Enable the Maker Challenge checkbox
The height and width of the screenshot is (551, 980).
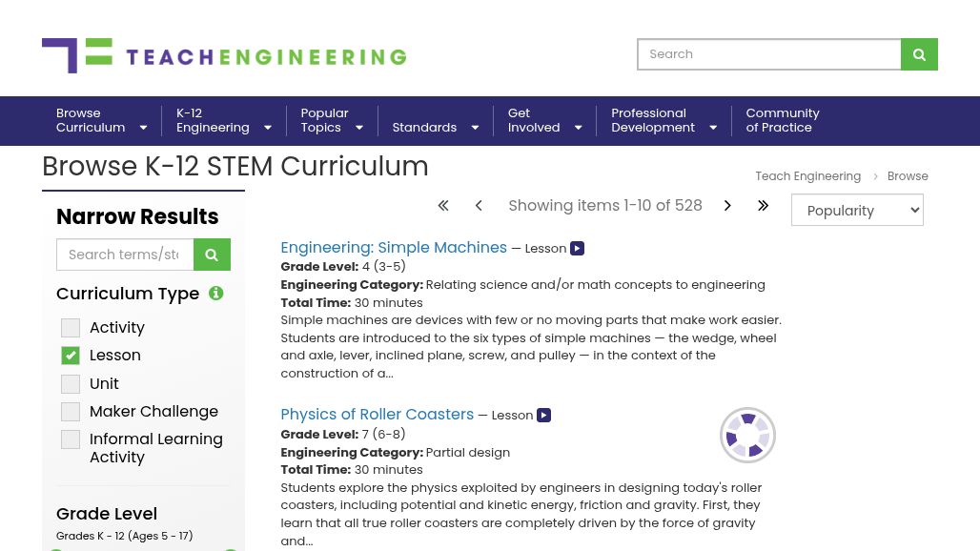pyautogui.click(x=71, y=412)
